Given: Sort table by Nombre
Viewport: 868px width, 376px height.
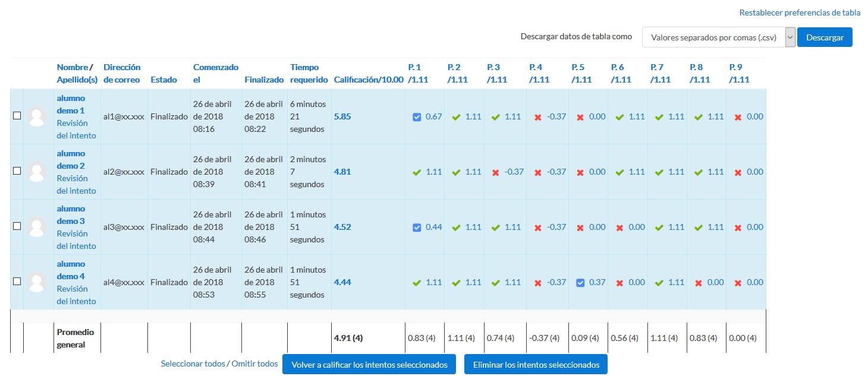Looking at the screenshot, I should click(73, 67).
